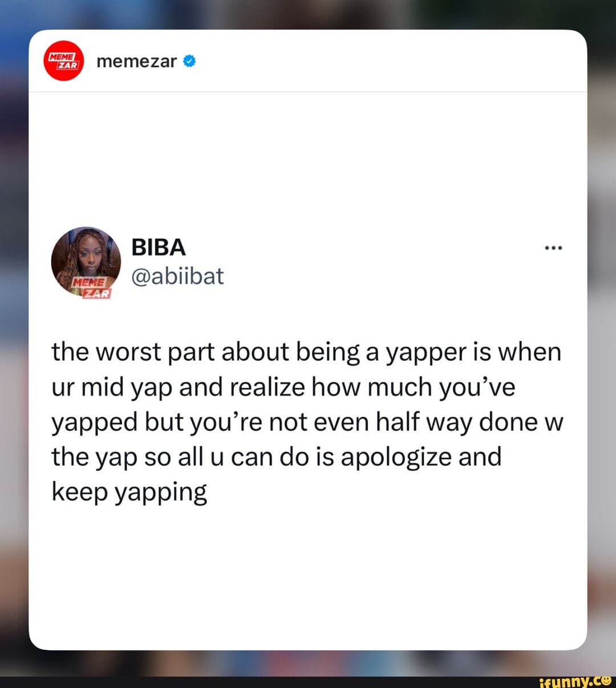Click the MEME ZAR watermark on profile photo
Image resolution: width=616 pixels, height=688 pixels.
(91, 288)
